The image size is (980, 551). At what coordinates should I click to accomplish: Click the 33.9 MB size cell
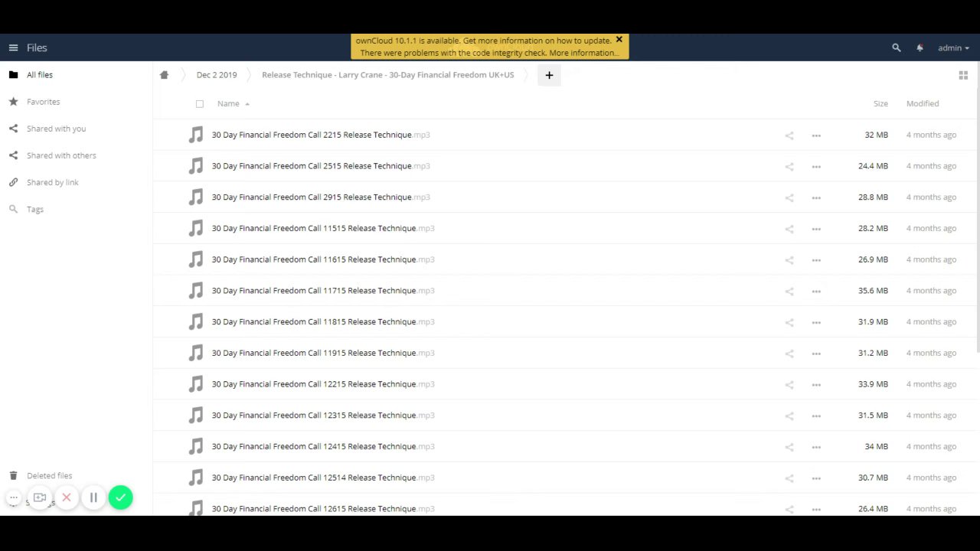click(873, 384)
